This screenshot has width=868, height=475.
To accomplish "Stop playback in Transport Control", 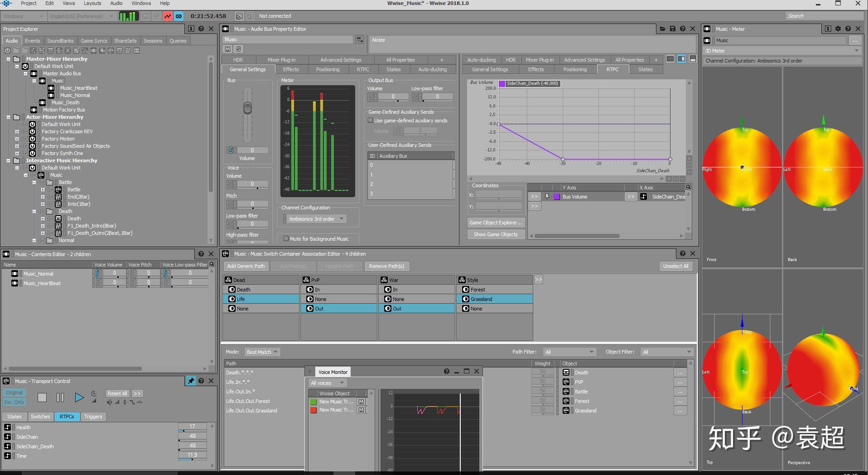I will (x=42, y=397).
